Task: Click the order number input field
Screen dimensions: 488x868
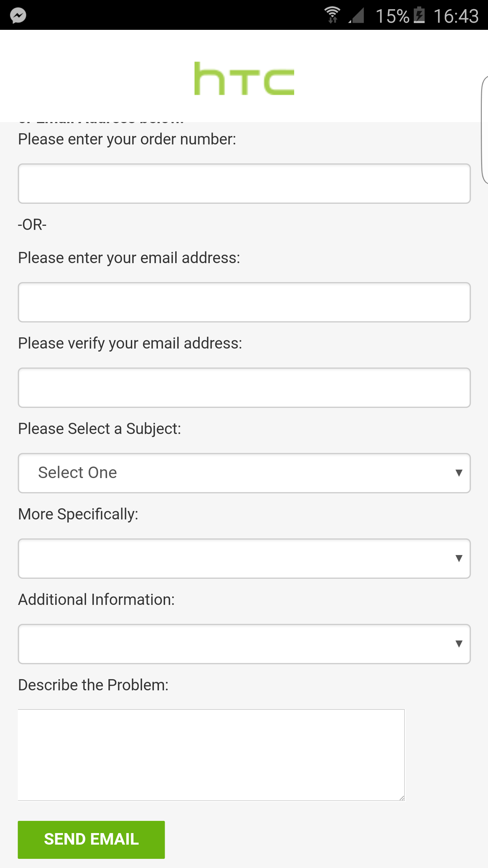Action: pos(244,183)
